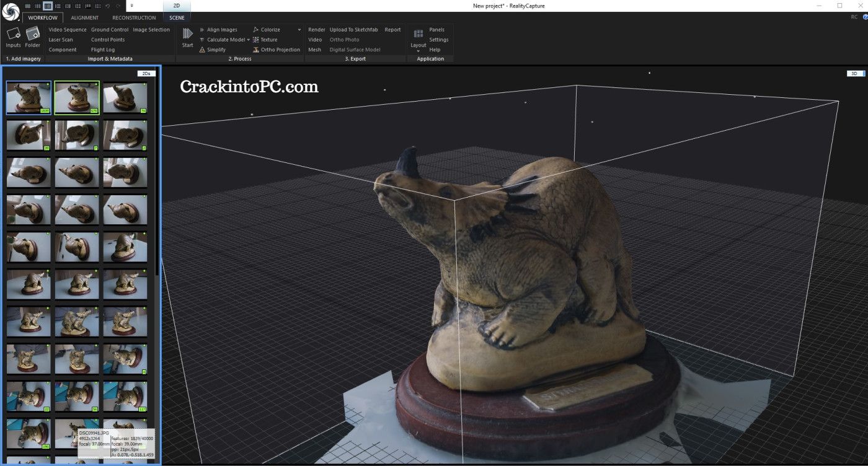The height and width of the screenshot is (466, 868).
Task: Click the 2Ds view label
Action: pos(146,73)
